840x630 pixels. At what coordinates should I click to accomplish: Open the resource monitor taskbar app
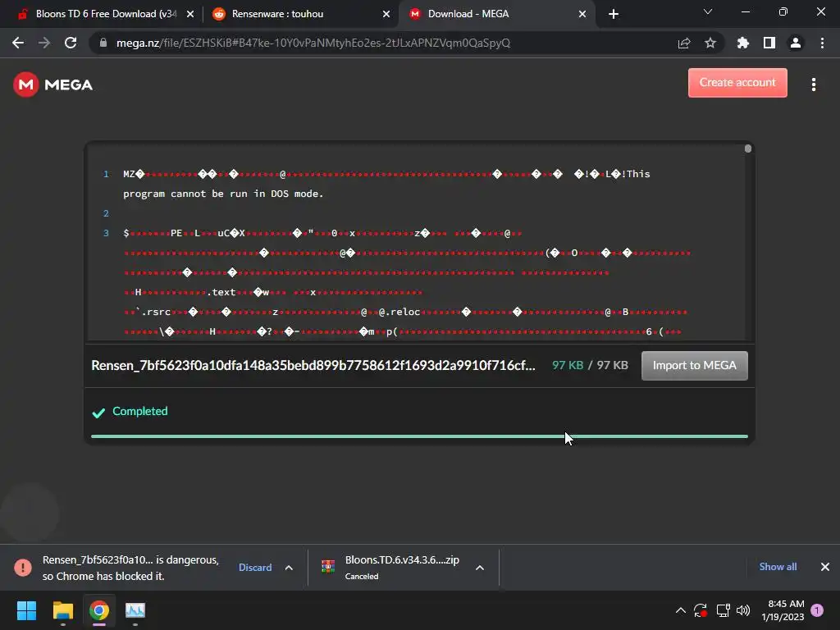coord(135,610)
